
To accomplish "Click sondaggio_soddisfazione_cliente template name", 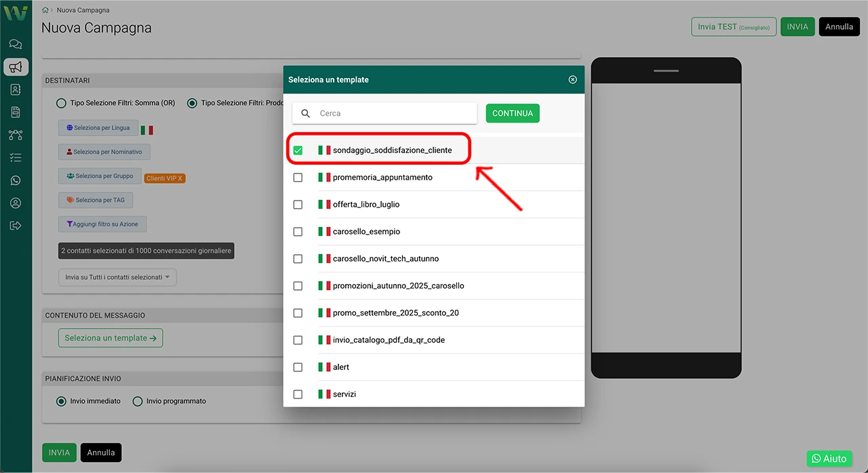I will (x=392, y=150).
